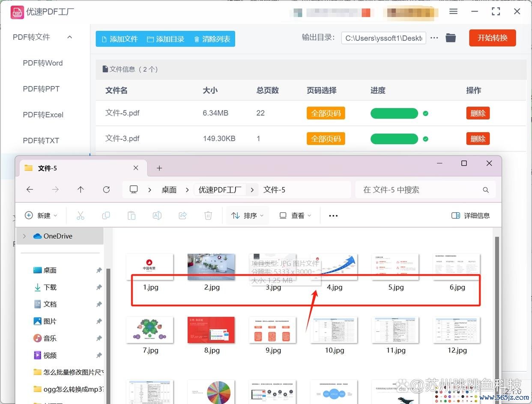Image resolution: width=532 pixels, height=404 pixels.
Task: Click the Explorer file area vertical scrollbar
Action: pos(497,317)
